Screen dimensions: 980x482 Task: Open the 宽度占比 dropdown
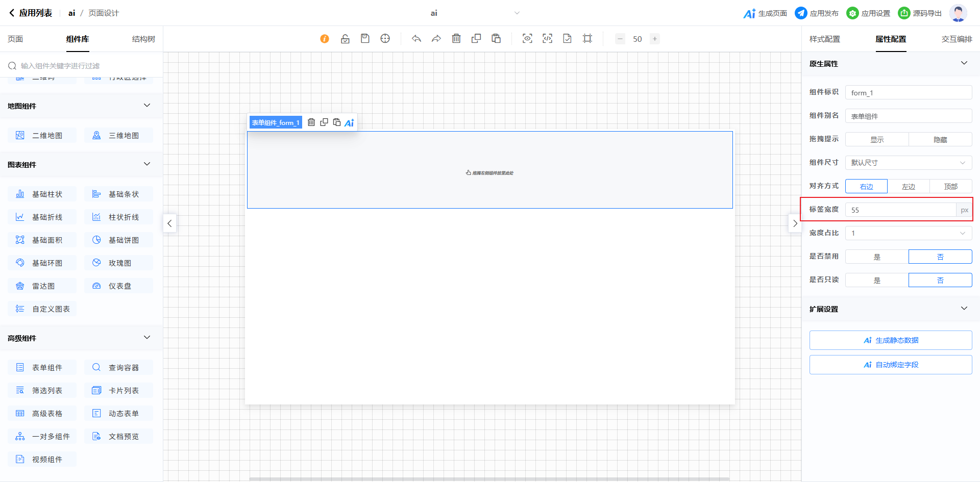click(908, 233)
